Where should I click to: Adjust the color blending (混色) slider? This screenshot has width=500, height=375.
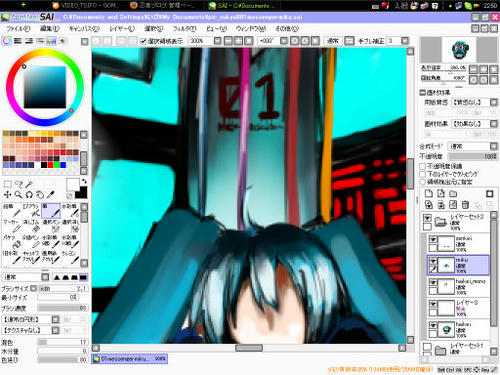coord(62,342)
